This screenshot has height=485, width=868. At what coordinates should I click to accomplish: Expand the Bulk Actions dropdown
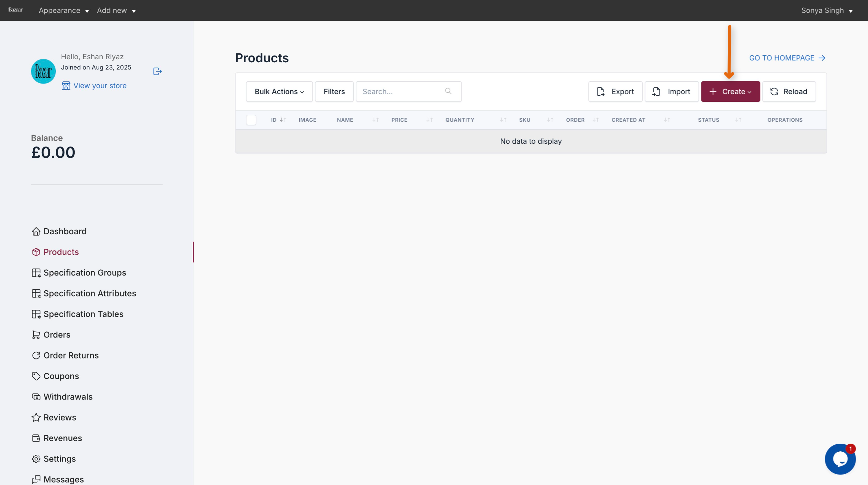[279, 91]
